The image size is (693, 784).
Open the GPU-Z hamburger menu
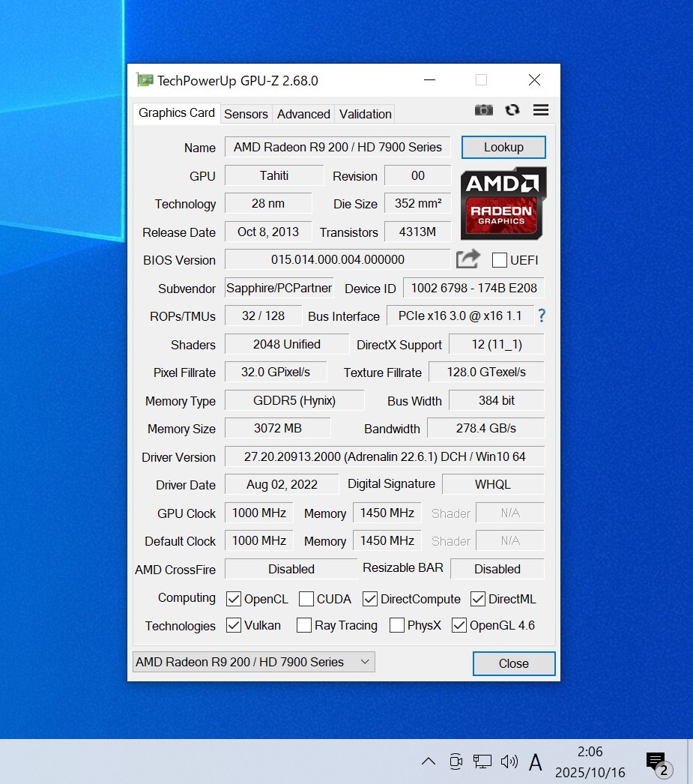tap(541, 110)
